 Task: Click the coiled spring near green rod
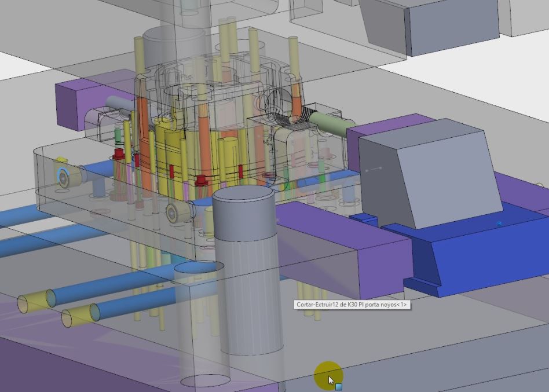300,116
